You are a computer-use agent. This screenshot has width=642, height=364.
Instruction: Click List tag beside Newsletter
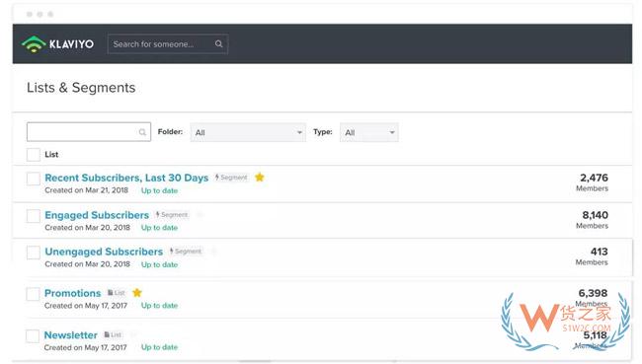[x=113, y=334]
